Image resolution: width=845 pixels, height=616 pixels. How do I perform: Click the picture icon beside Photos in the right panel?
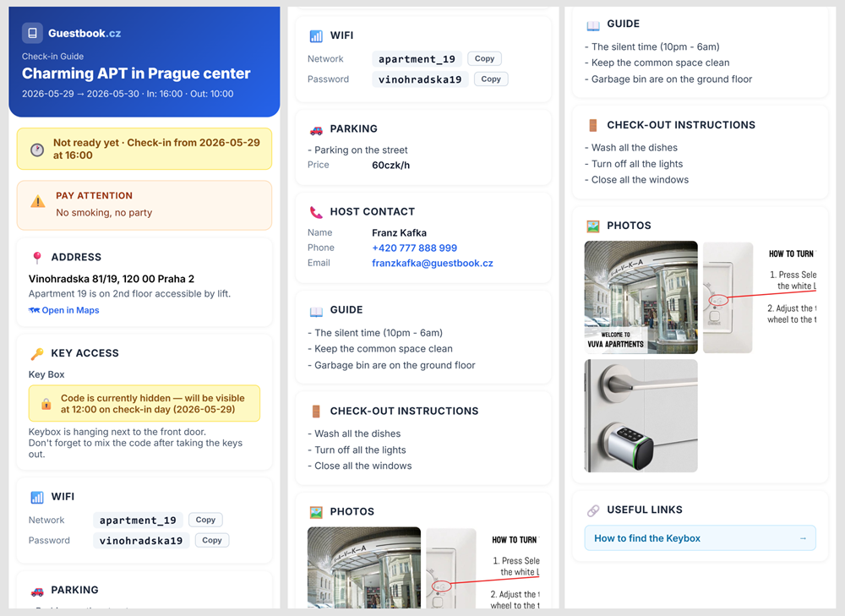(x=593, y=226)
